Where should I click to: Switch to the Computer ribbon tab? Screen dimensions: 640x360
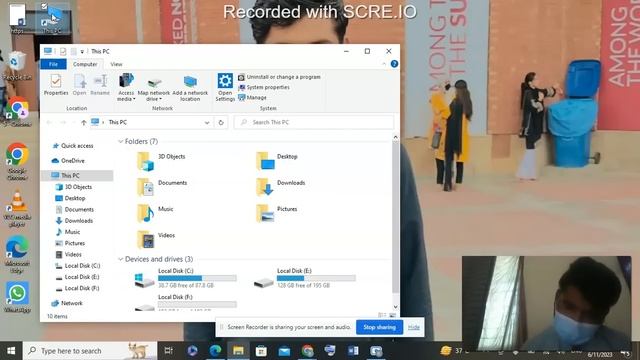(85, 64)
